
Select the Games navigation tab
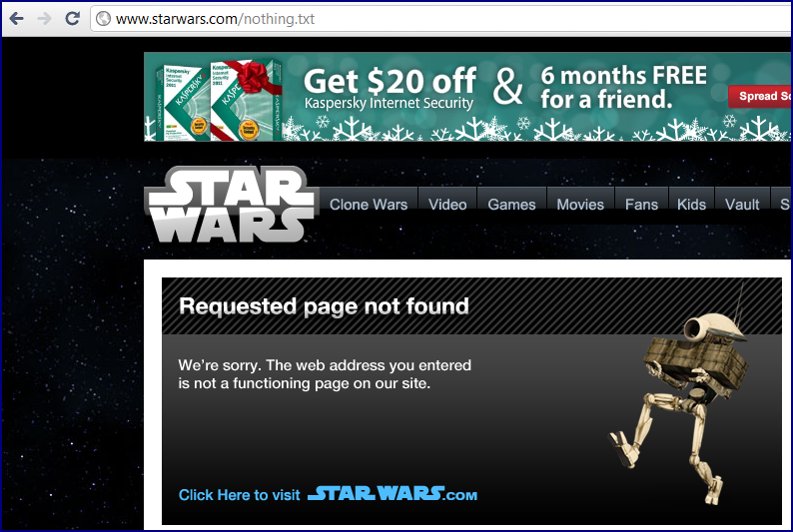pos(511,205)
